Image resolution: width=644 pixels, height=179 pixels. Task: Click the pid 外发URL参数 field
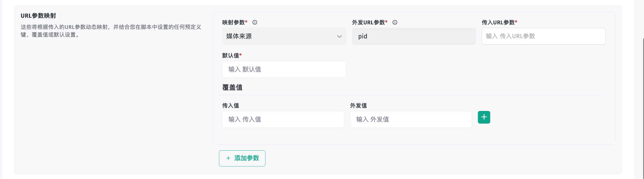coord(414,36)
